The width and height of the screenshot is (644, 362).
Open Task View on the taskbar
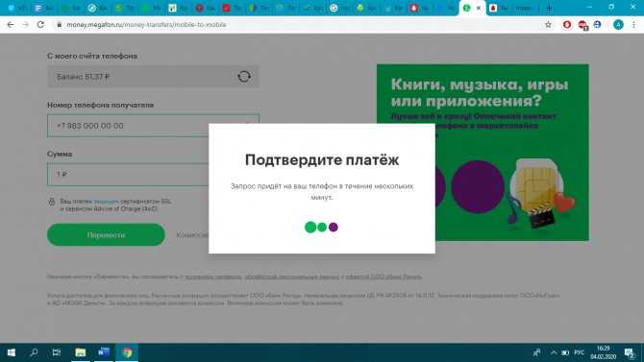[57, 352]
